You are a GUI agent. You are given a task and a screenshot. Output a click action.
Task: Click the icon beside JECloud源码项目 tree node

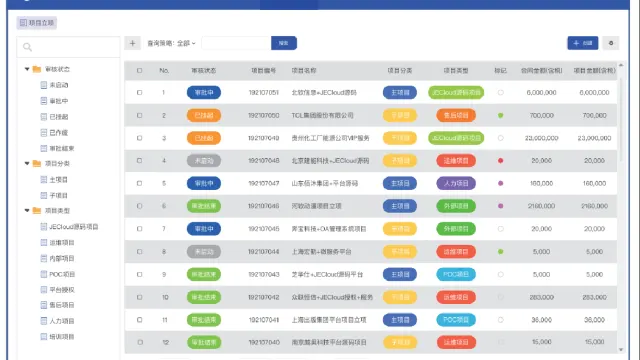pyautogui.click(x=44, y=227)
